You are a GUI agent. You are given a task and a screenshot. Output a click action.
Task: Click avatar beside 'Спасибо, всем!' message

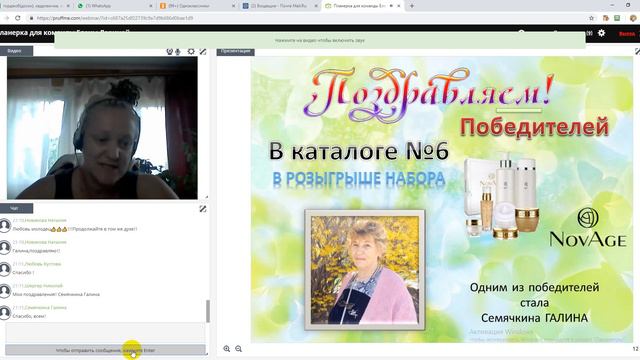pos(5,313)
